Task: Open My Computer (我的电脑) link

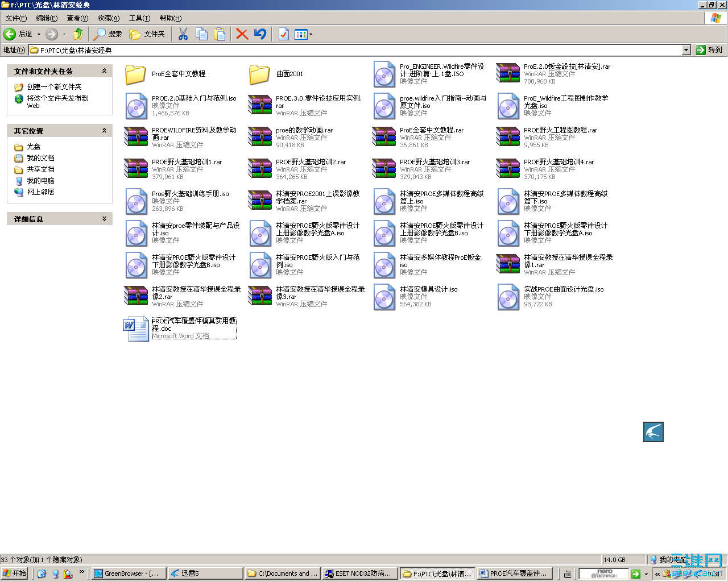Action: click(x=40, y=181)
